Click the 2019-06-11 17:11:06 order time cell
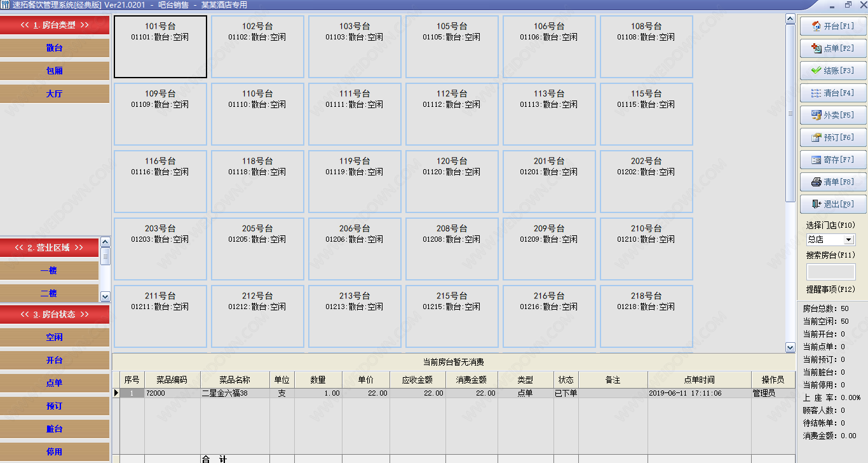The height and width of the screenshot is (463, 868). pos(699,393)
